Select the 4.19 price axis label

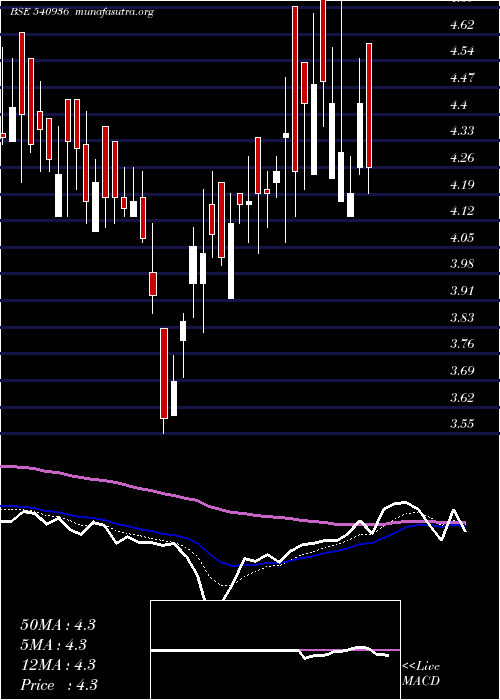[x=462, y=184]
